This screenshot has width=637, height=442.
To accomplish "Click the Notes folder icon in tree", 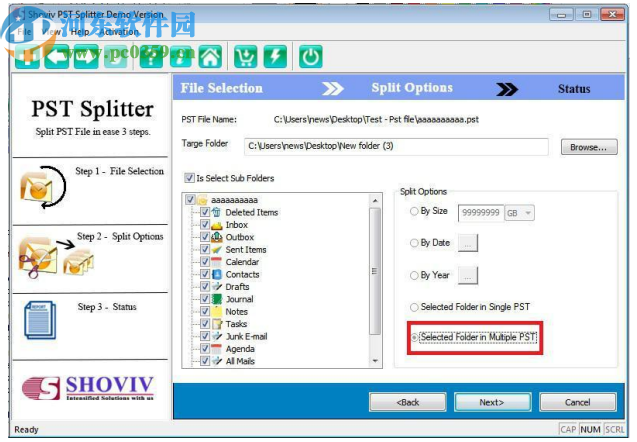I will [217, 312].
